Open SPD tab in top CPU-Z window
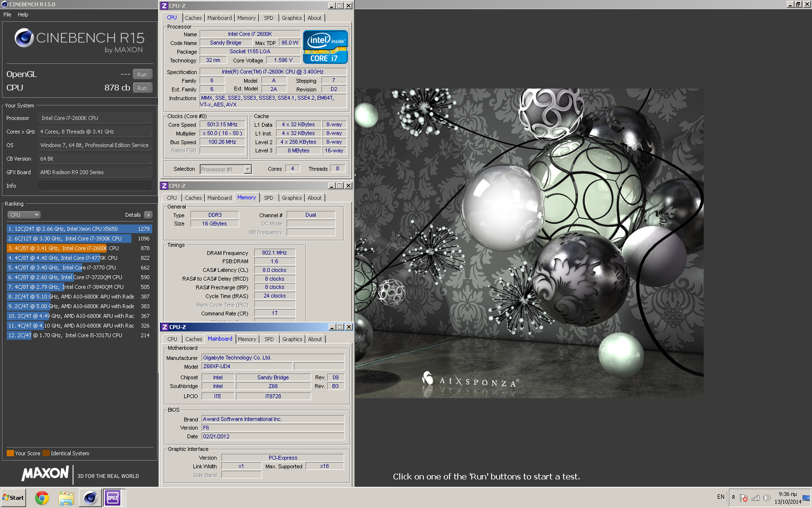The image size is (812, 508). (269, 18)
